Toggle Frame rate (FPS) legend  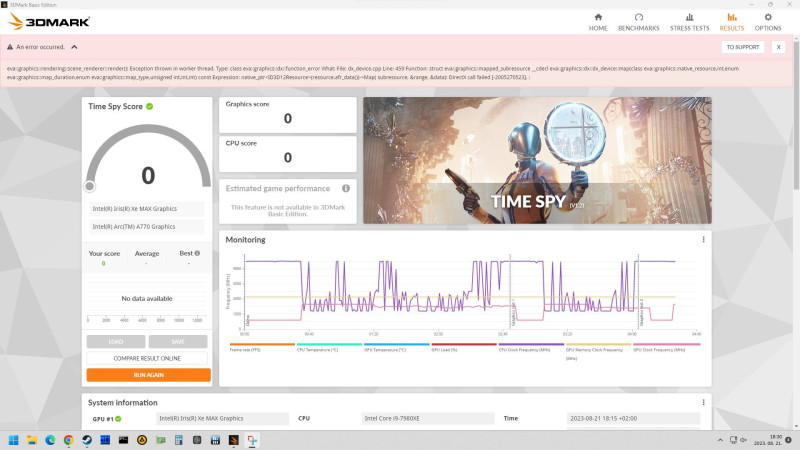(262, 347)
